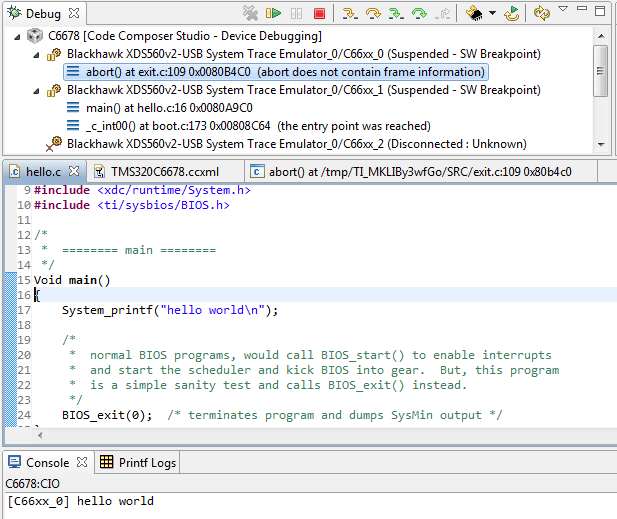Place cursor on the BIOS_exit(0) line
617x519 pixels.
(107, 415)
